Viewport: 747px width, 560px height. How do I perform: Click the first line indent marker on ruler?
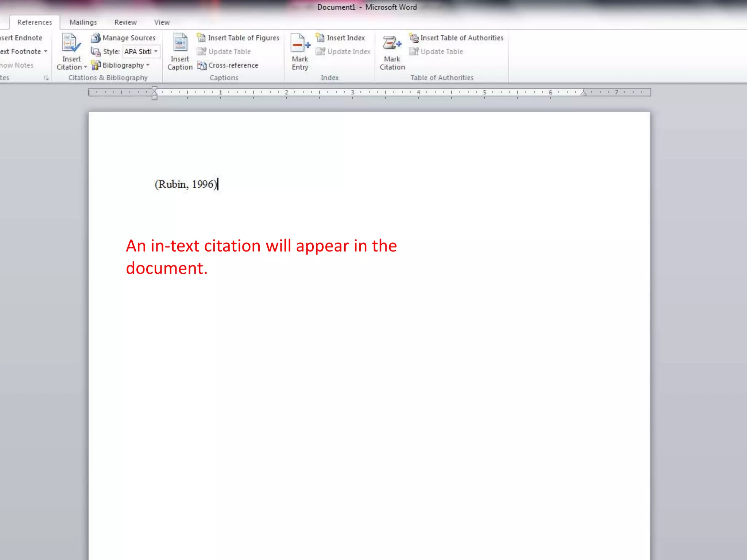[x=154, y=89]
